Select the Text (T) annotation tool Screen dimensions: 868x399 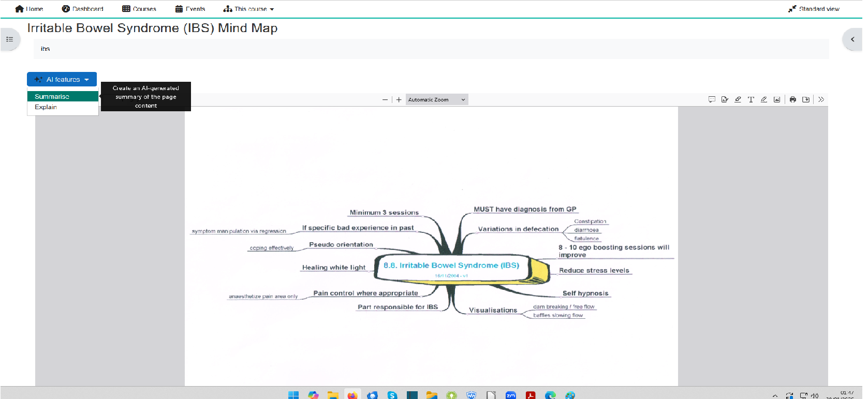751,99
